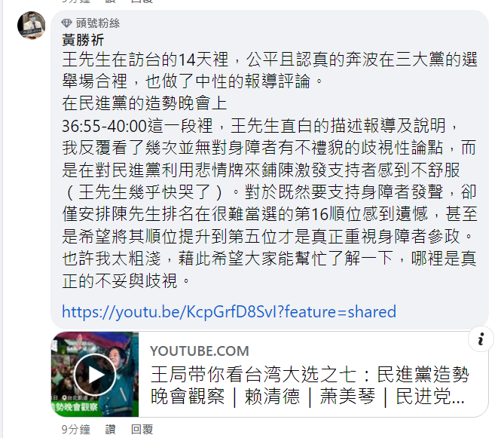Image resolution: width=504 pixels, height=438 pixels.
Task: Click 造勢晚會觀察 caption on thumbnail
Action: click(75, 407)
